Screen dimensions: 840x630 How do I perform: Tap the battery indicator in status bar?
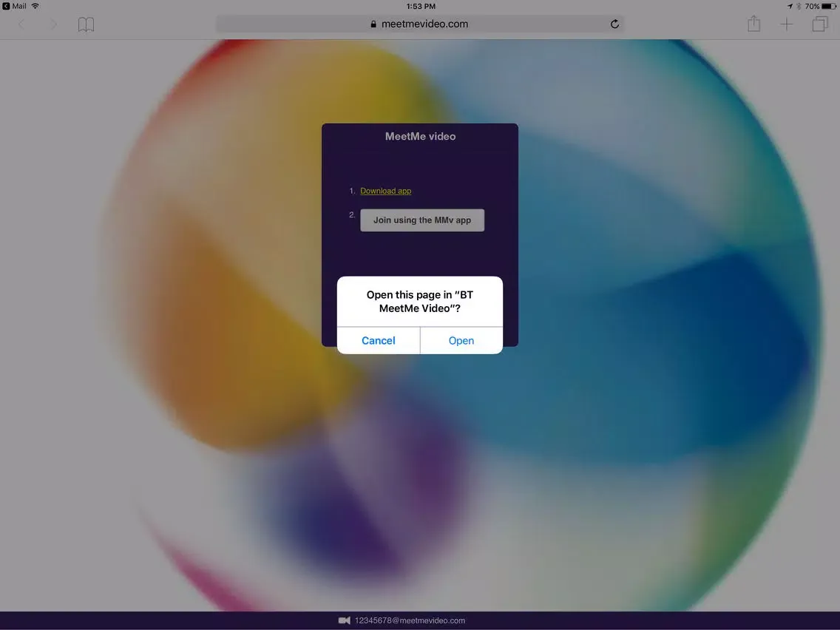tap(829, 6)
